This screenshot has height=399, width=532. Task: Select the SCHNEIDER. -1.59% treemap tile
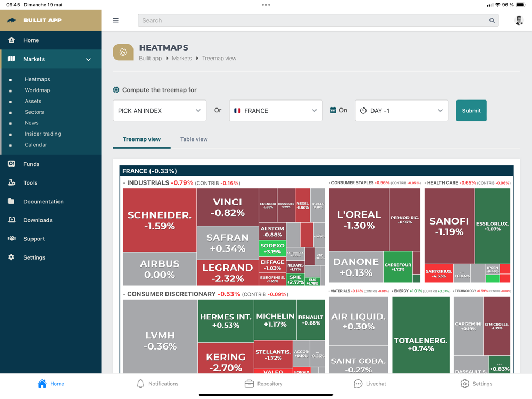pos(160,220)
